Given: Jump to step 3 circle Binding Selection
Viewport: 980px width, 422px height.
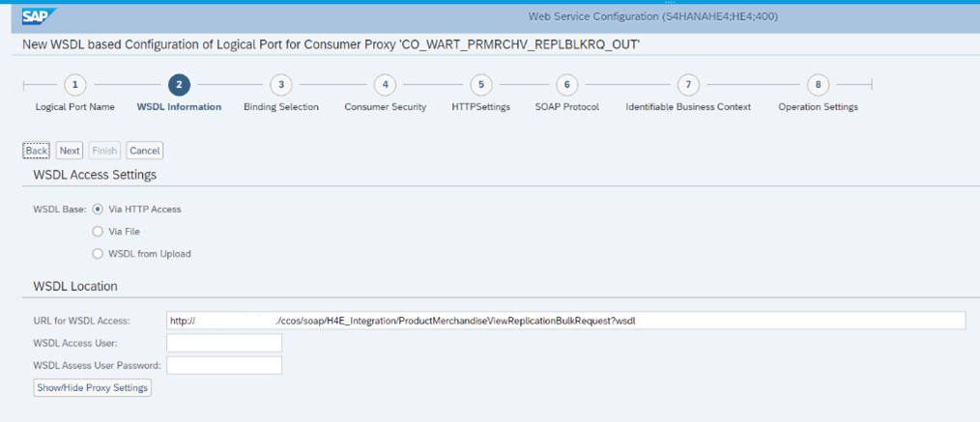Looking at the screenshot, I should (x=281, y=84).
